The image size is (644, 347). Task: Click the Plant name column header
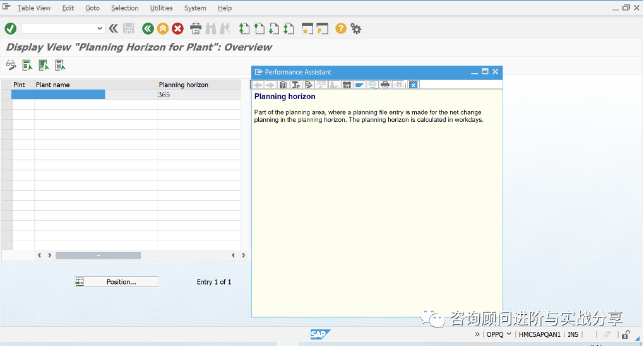(x=96, y=85)
